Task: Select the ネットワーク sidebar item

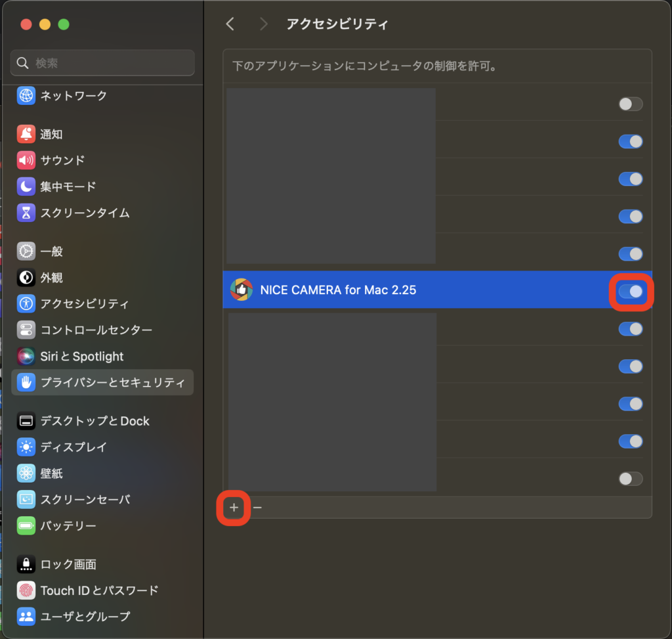Action: tap(102, 96)
